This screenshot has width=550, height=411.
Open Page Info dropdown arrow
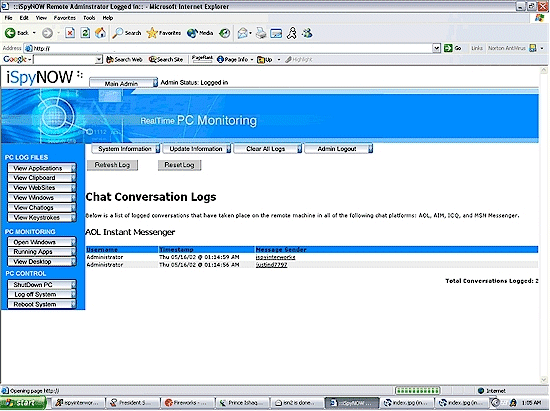coord(252,60)
